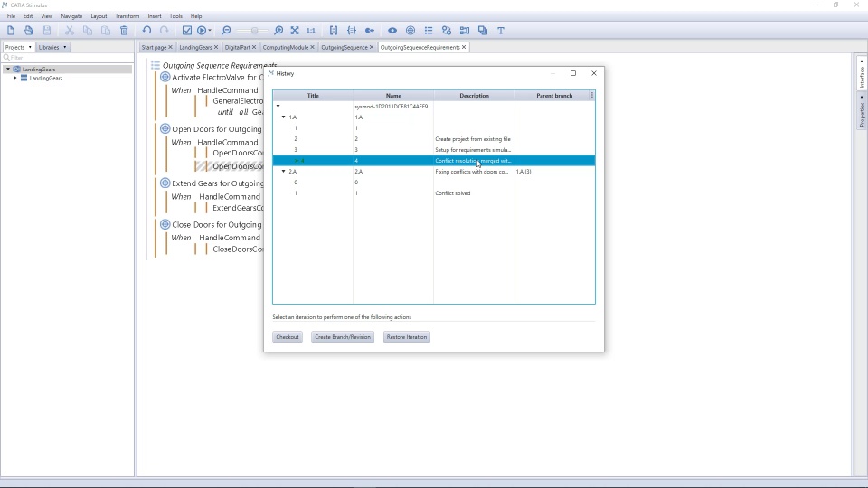Viewport: 868px width, 488px height.
Task: Close the DigitalPart tab
Action: coord(254,47)
